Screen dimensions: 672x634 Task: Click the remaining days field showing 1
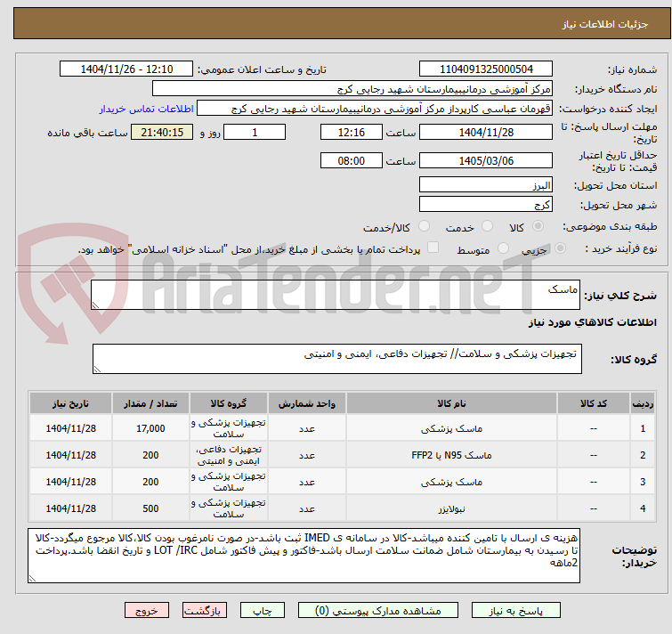tap(255, 132)
